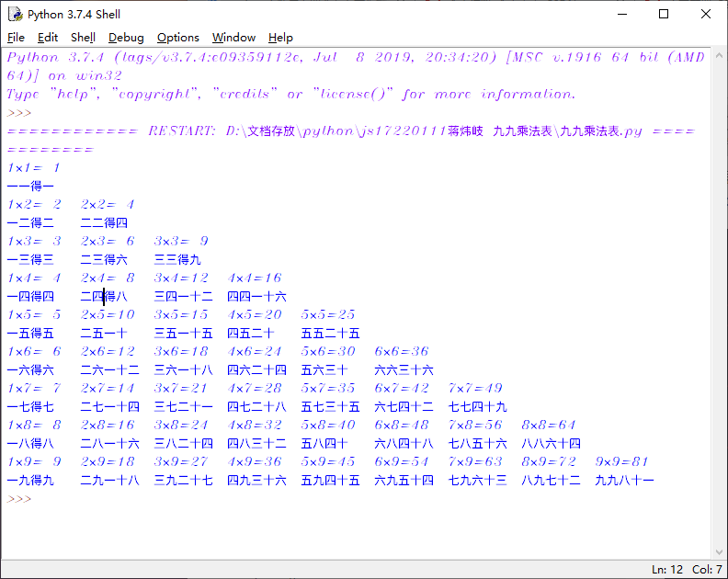
Task: Click the 'Type "help"' information line
Action: (x=291, y=95)
